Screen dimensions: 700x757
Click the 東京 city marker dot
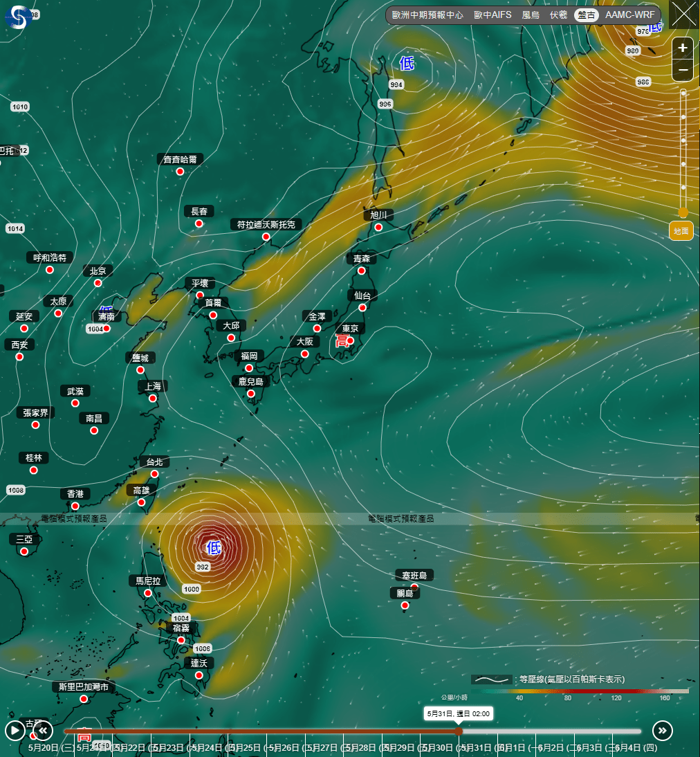351,340
